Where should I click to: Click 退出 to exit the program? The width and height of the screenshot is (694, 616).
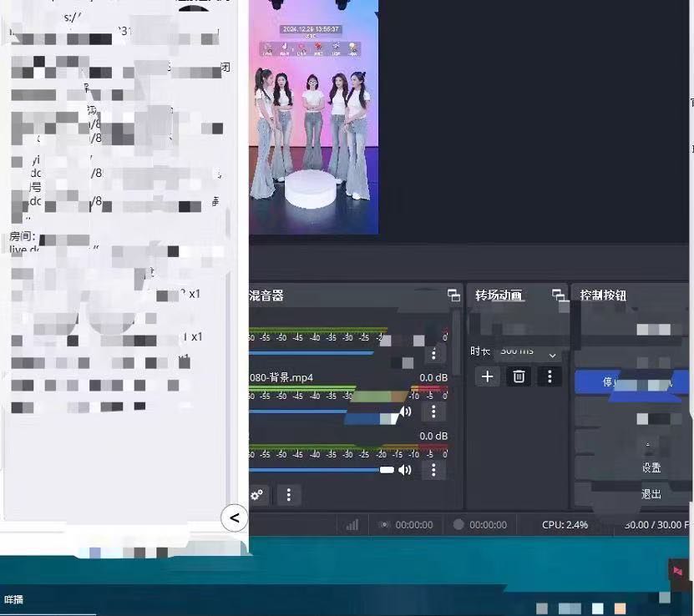[651, 494]
